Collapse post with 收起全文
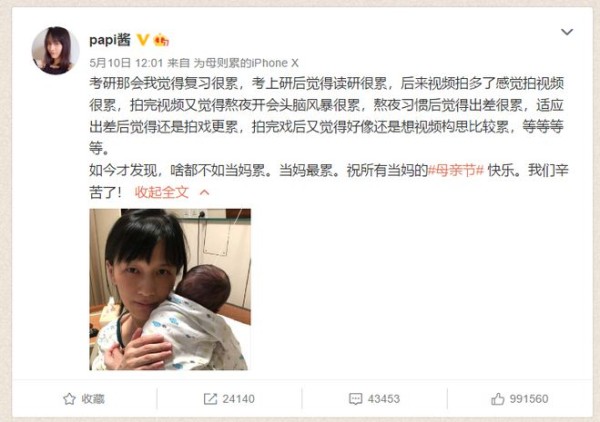600x422 pixels. [x=161, y=192]
